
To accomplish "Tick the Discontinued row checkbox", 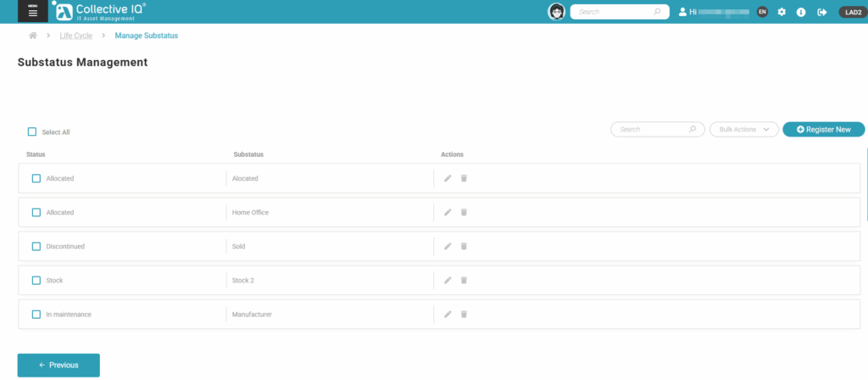I will [x=36, y=246].
